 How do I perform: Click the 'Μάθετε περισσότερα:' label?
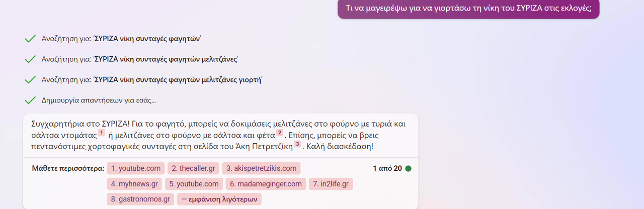68,168
